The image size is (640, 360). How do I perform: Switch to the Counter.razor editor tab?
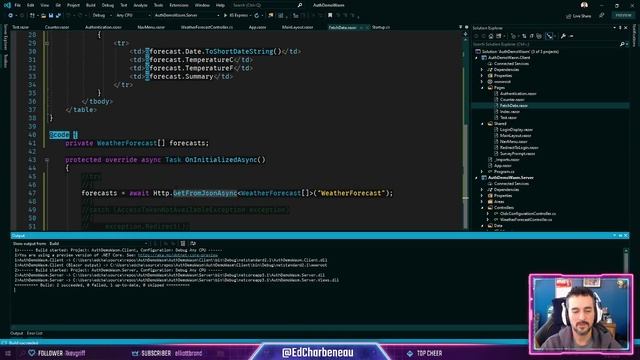click(57, 27)
